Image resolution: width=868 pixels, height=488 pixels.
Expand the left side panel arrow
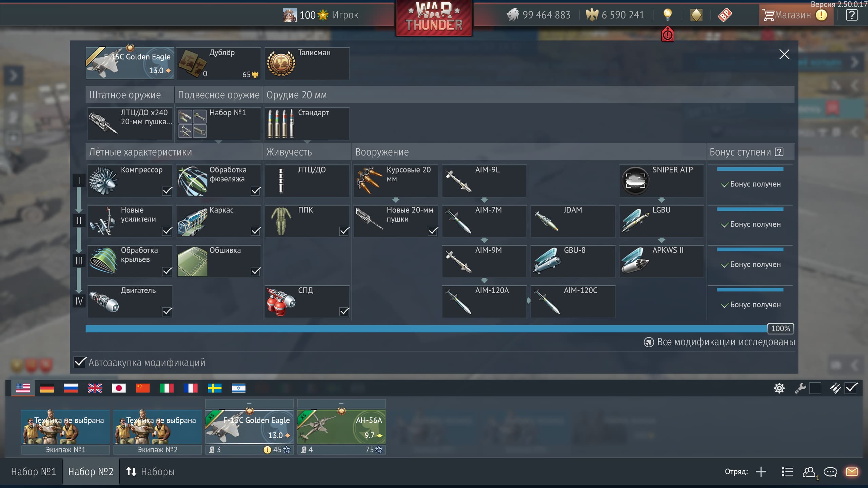click(x=13, y=76)
